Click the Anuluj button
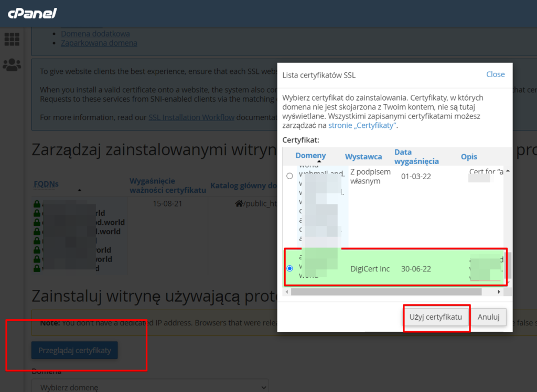 pyautogui.click(x=488, y=317)
